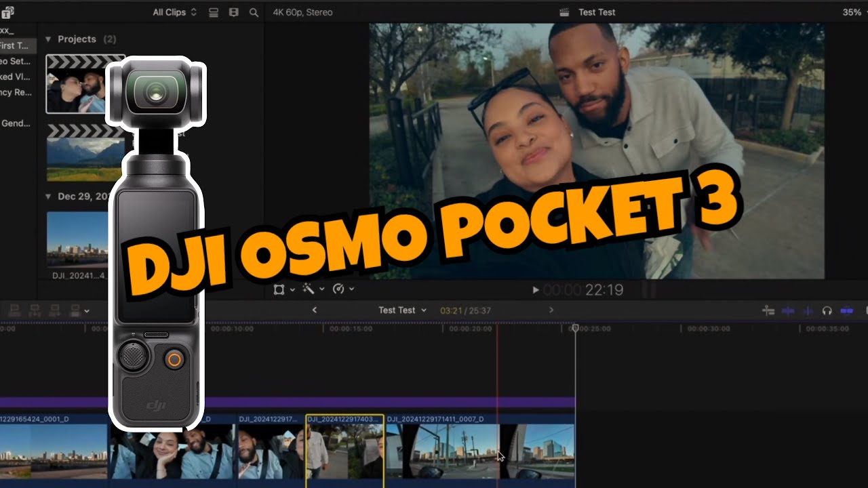This screenshot has width=868, height=488.
Task: Click the play button below viewer
Action: coord(536,290)
